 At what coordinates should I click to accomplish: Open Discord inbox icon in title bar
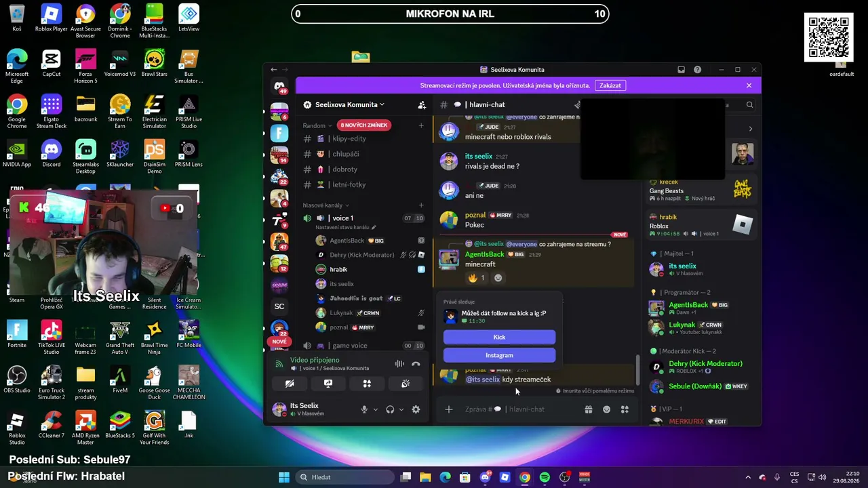[681, 69]
